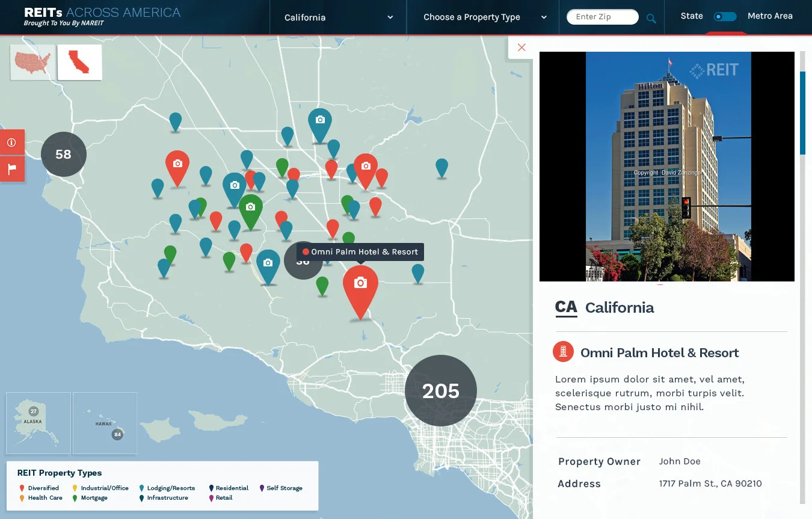Open the California state dropdown
The height and width of the screenshot is (519, 812).
pos(338,17)
